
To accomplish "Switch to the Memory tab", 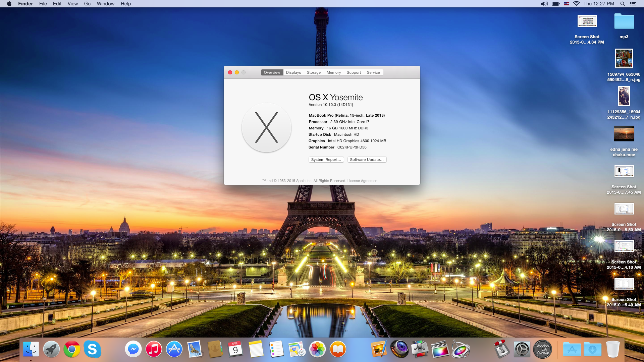I will [334, 72].
